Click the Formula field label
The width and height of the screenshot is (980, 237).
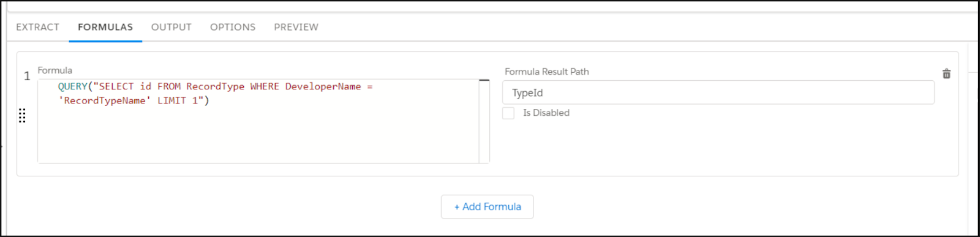point(55,70)
